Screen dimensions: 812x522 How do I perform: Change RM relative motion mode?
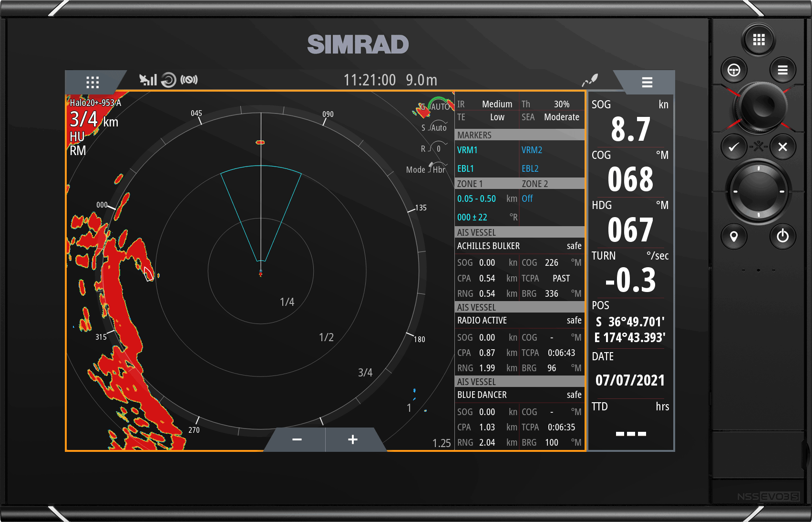78,151
